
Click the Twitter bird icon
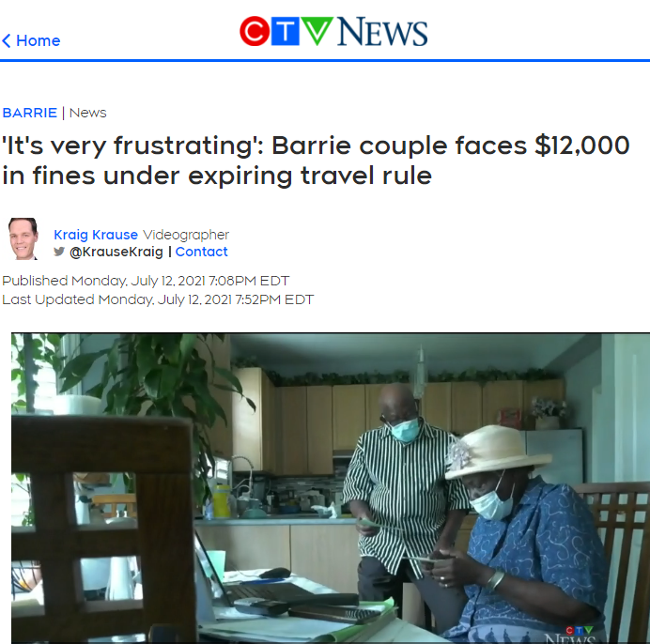pos(59,252)
